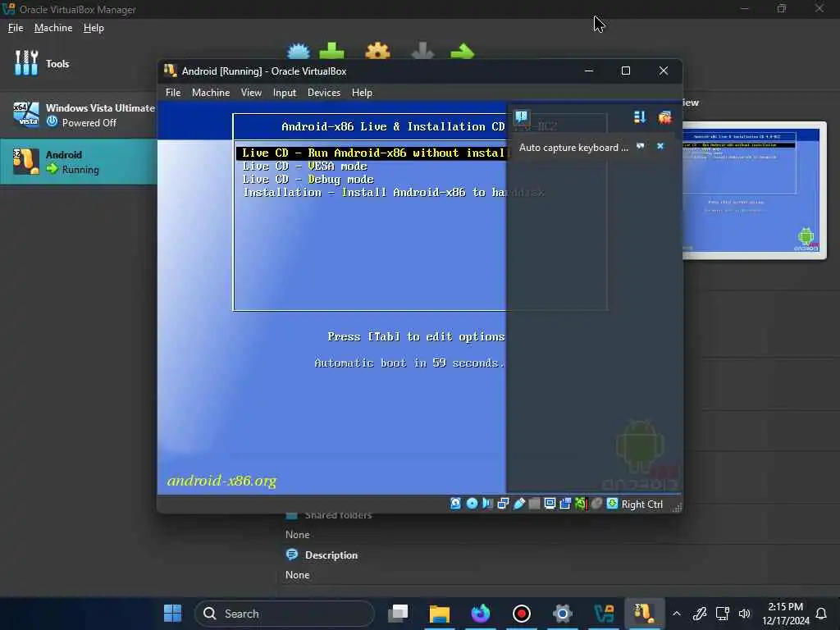Open the Windows Start menu

172,614
